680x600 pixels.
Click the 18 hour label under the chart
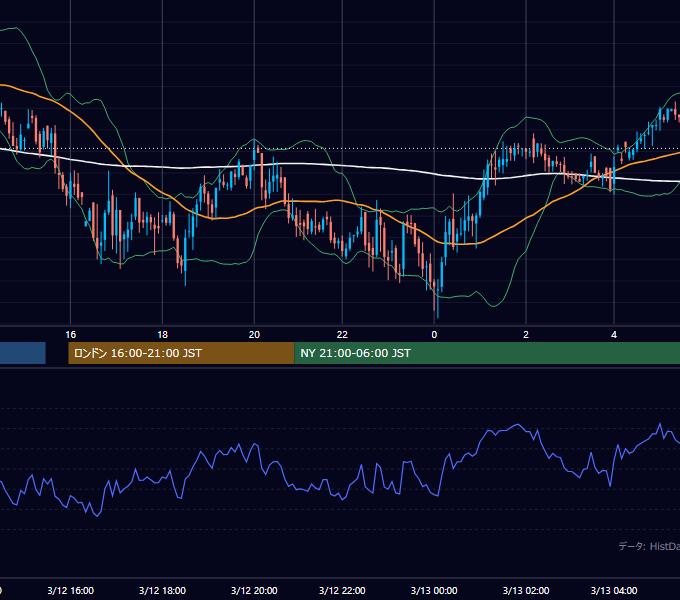[x=162, y=335]
